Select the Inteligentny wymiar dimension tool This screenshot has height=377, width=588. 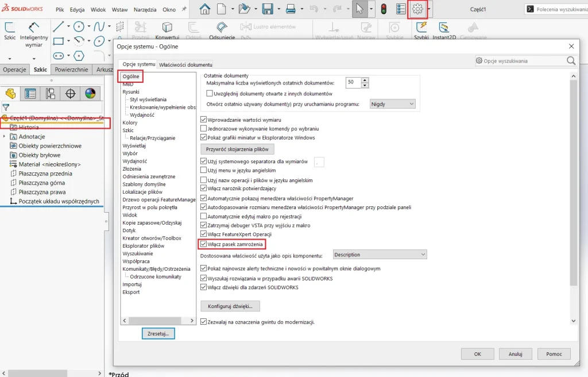coord(34,34)
